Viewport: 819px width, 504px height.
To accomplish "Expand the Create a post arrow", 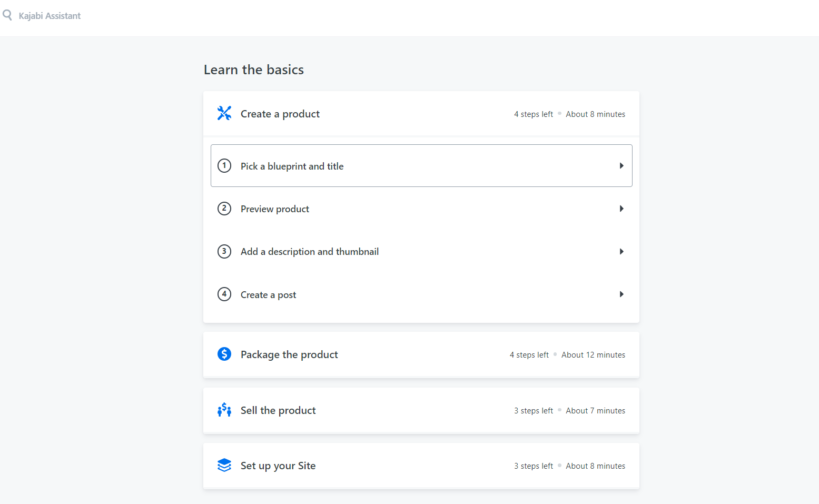I will (621, 294).
